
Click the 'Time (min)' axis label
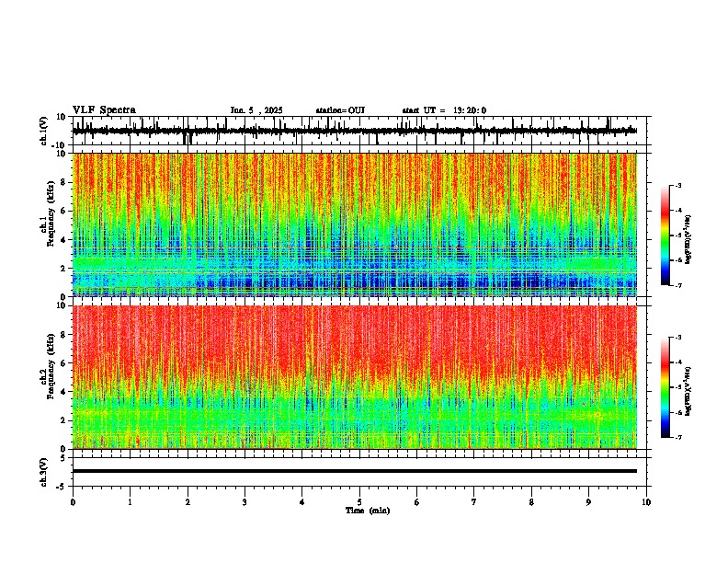[x=368, y=511]
